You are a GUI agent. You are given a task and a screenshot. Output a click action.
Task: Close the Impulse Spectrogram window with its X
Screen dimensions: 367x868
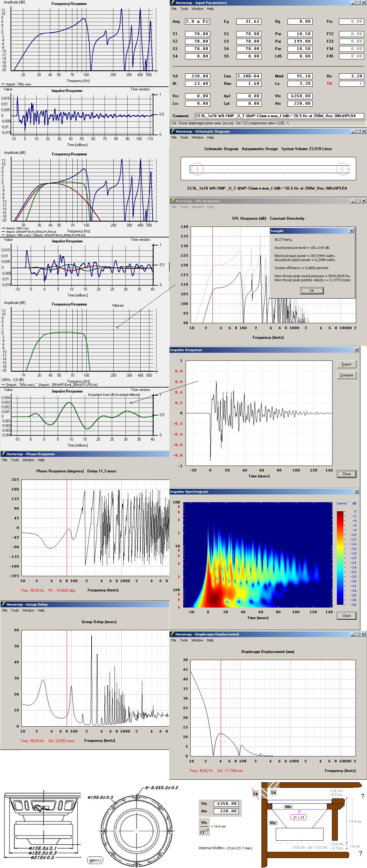tap(356, 492)
